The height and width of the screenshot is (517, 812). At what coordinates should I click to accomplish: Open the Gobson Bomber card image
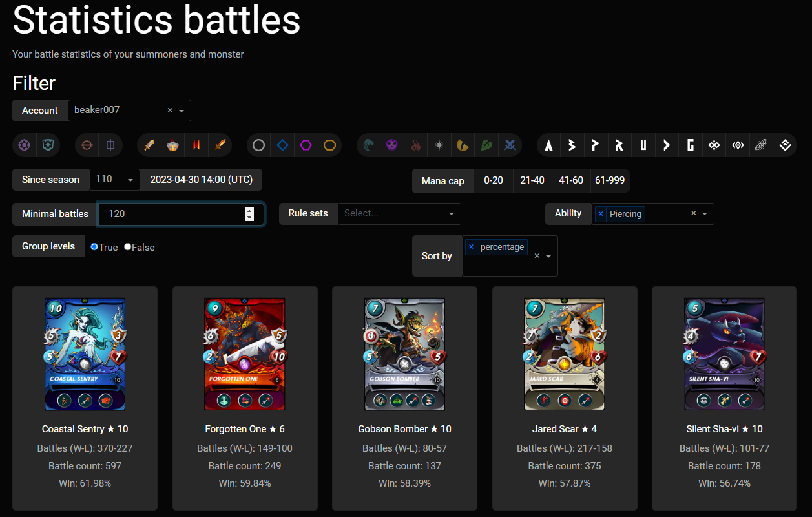coord(404,353)
